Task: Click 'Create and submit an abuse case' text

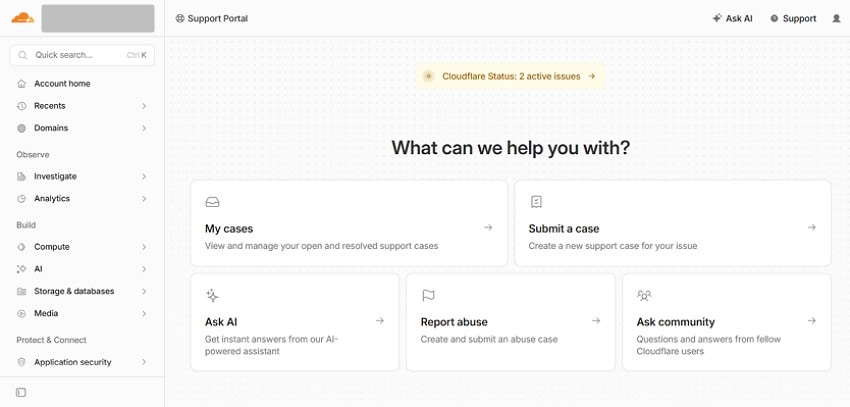Action: point(489,339)
